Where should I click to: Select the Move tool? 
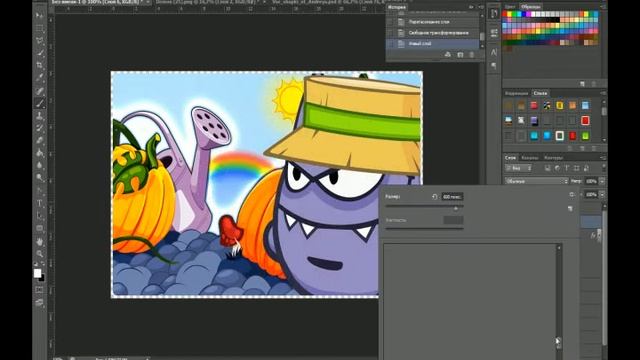(40, 16)
